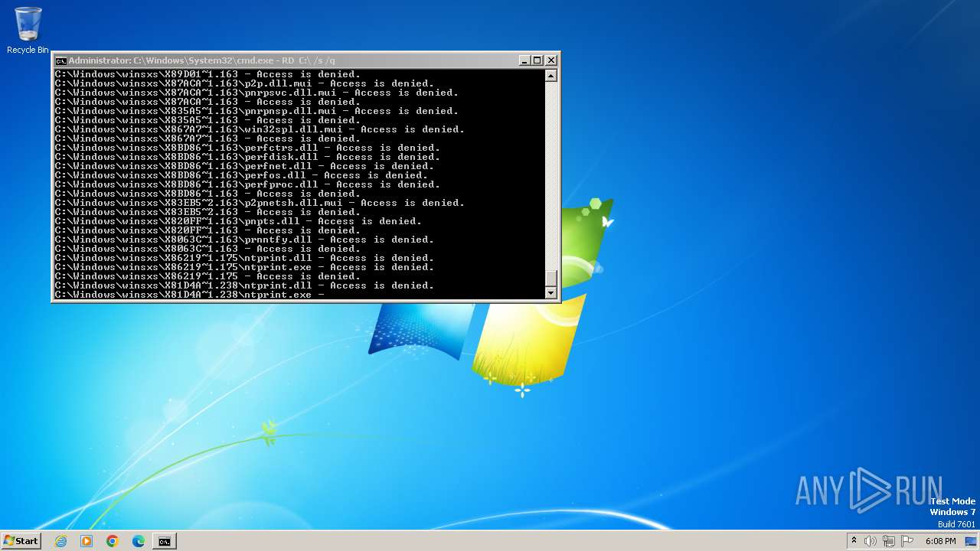
Task: Click the line containing perfproc.dll
Action: [247, 184]
